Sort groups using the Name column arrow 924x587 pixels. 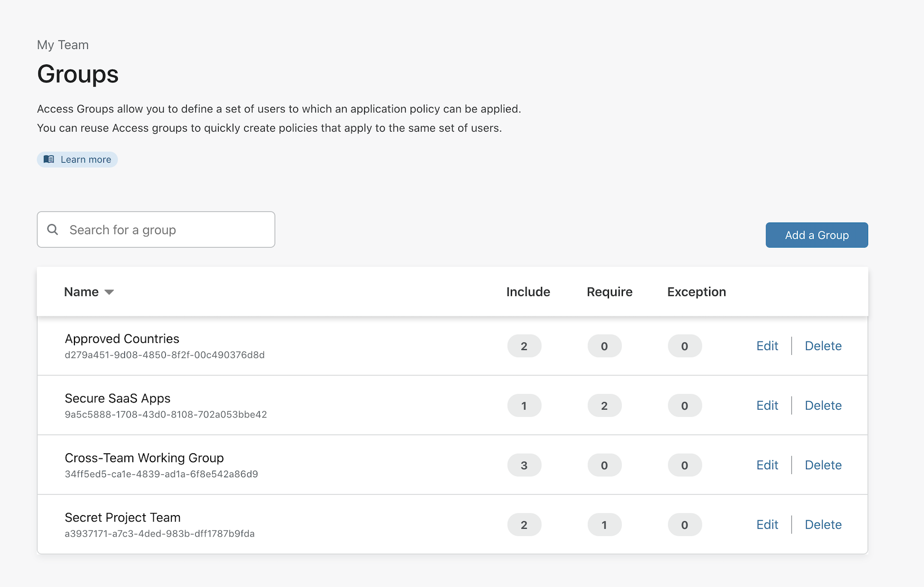[x=109, y=292]
